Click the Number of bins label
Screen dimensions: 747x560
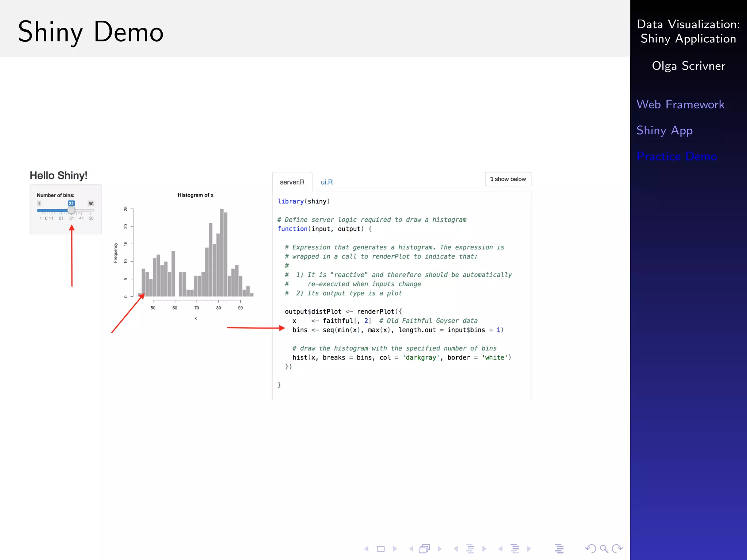click(55, 195)
